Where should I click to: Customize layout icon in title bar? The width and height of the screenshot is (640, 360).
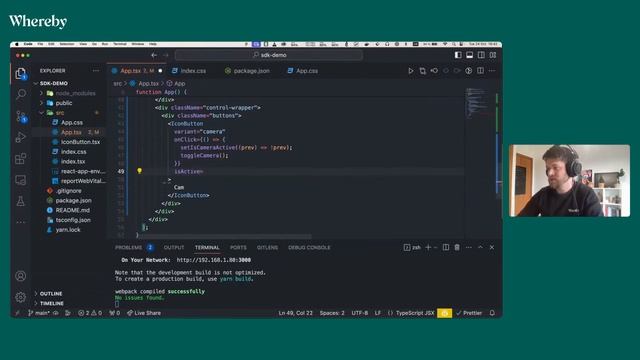(493, 55)
